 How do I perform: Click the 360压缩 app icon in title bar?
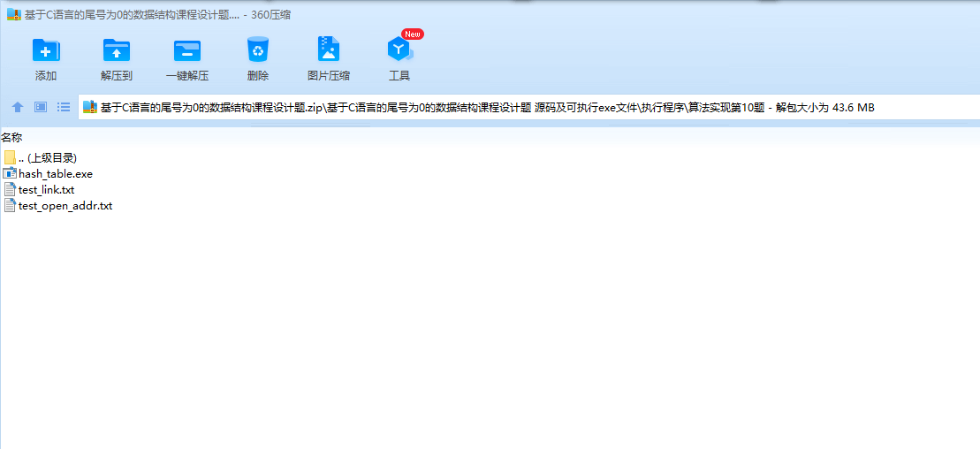14,15
